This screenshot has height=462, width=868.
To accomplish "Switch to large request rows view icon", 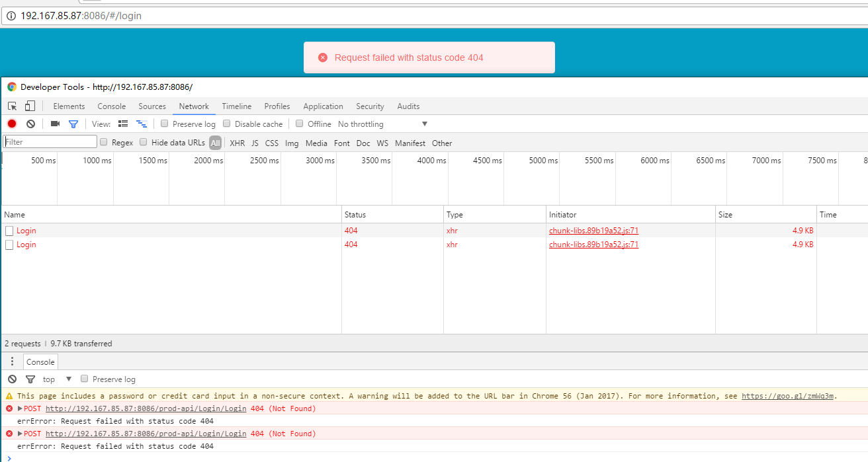I will (x=123, y=124).
